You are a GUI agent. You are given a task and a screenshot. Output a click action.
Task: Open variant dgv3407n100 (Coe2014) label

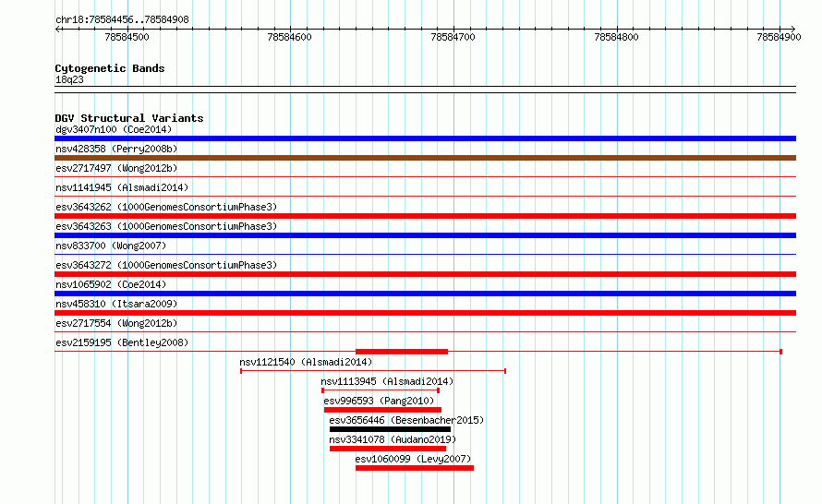[x=114, y=129]
